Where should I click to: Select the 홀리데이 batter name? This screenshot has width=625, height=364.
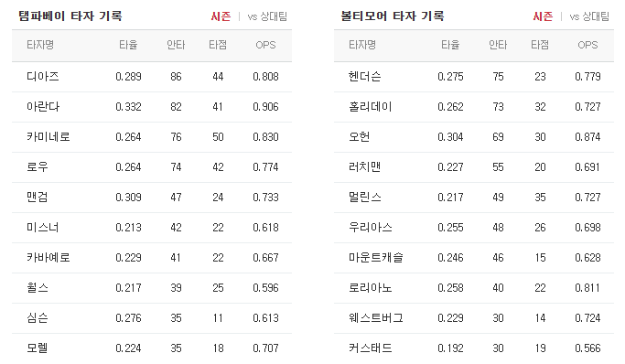[x=371, y=107]
